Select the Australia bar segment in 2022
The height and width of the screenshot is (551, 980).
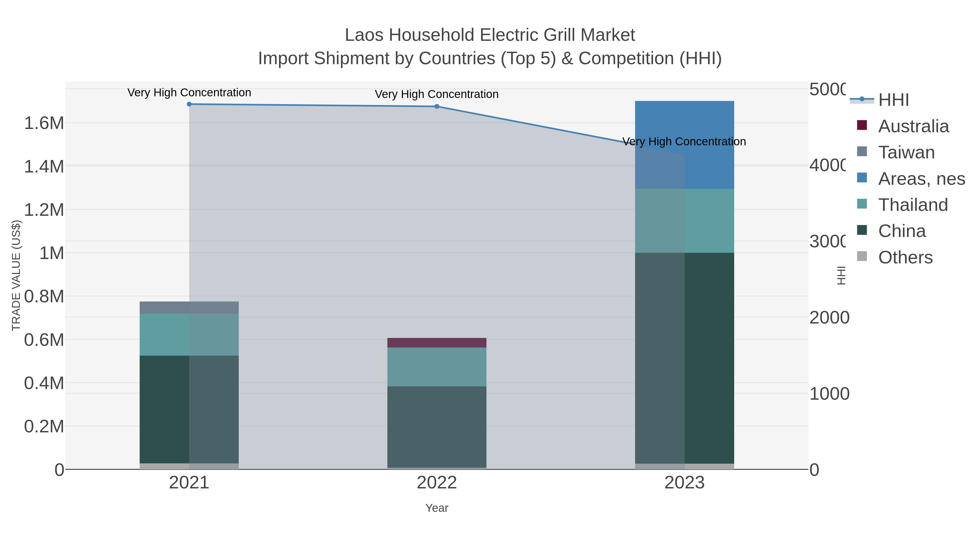click(437, 343)
